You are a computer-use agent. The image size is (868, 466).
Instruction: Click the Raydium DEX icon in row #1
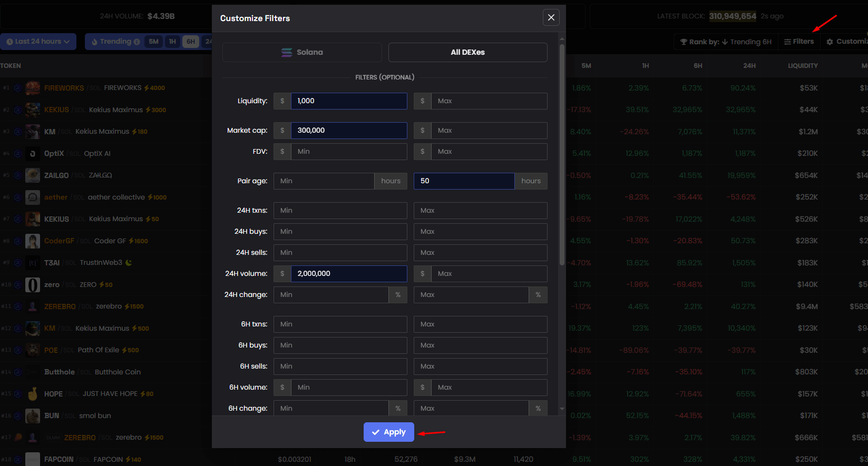click(17, 88)
